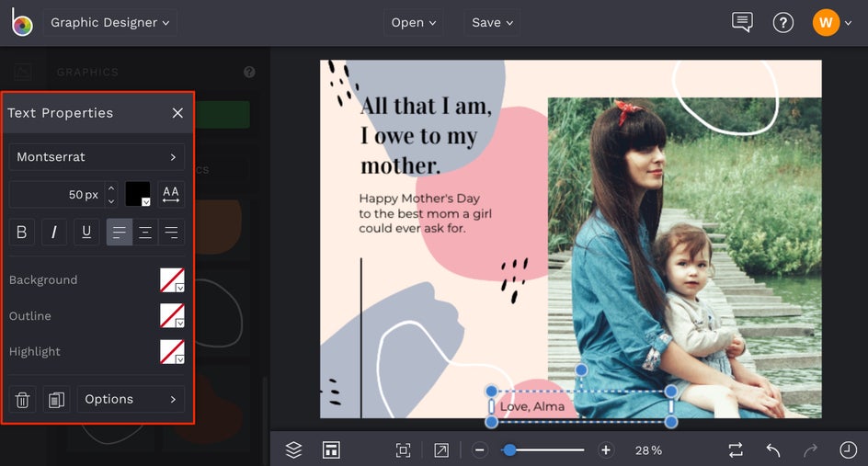Open the text Options submenu
This screenshot has height=466, width=868.
click(131, 400)
